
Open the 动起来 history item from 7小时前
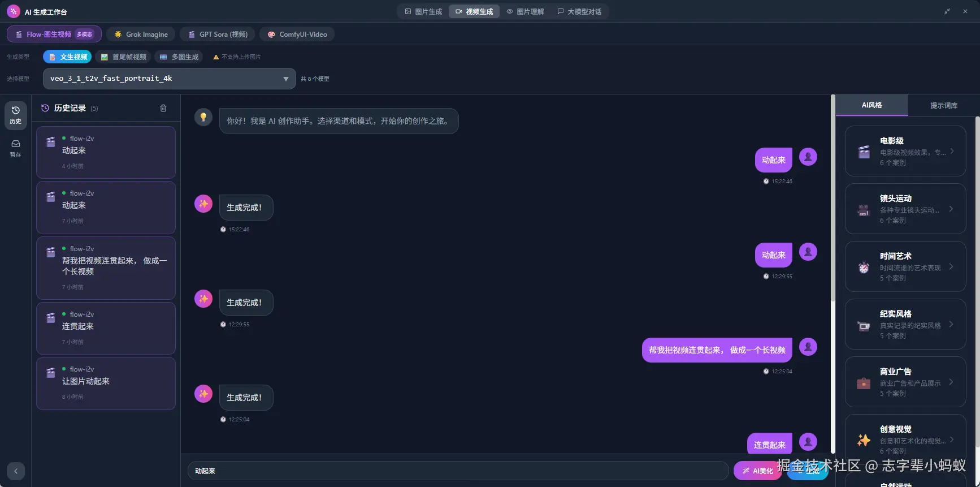pos(106,207)
